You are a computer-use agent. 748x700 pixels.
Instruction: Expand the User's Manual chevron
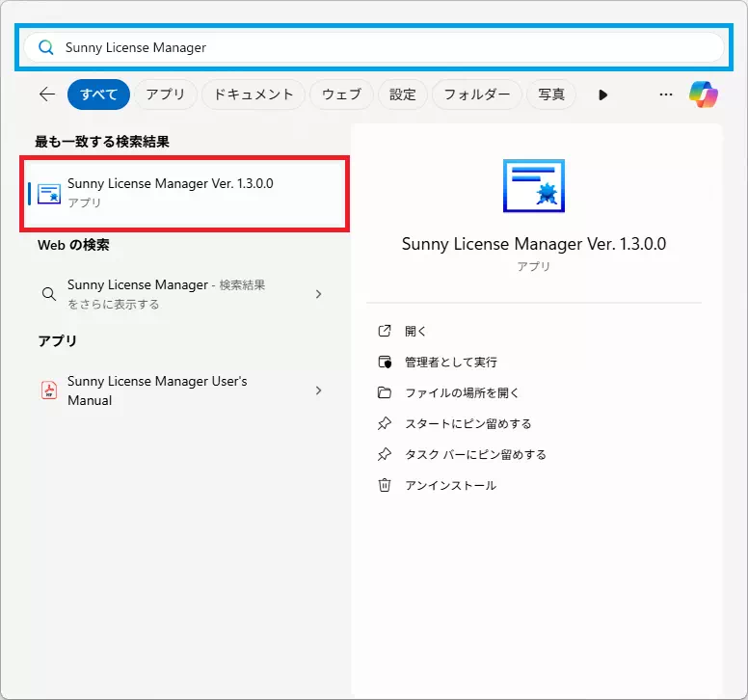coord(319,390)
